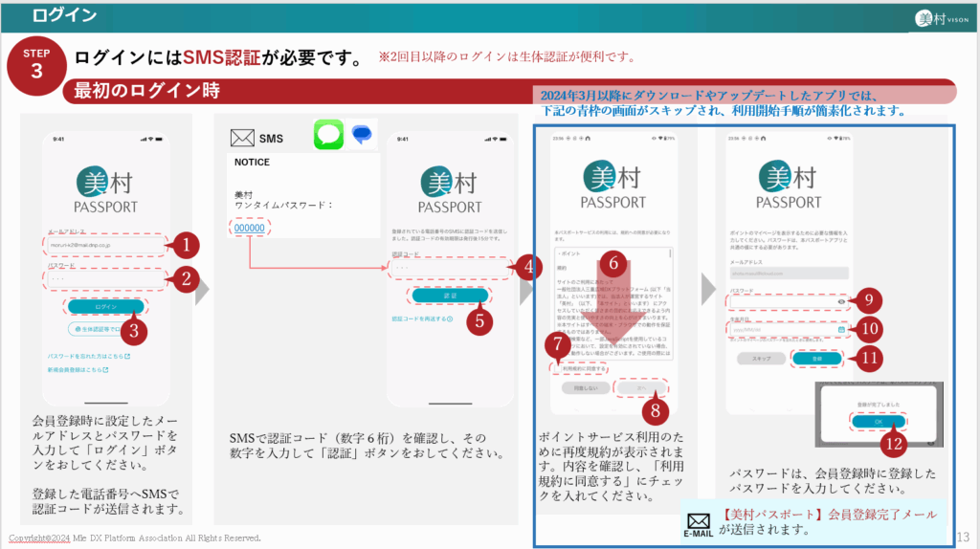Click the 認証コード input field
The width and height of the screenshot is (980, 549).
(450, 269)
